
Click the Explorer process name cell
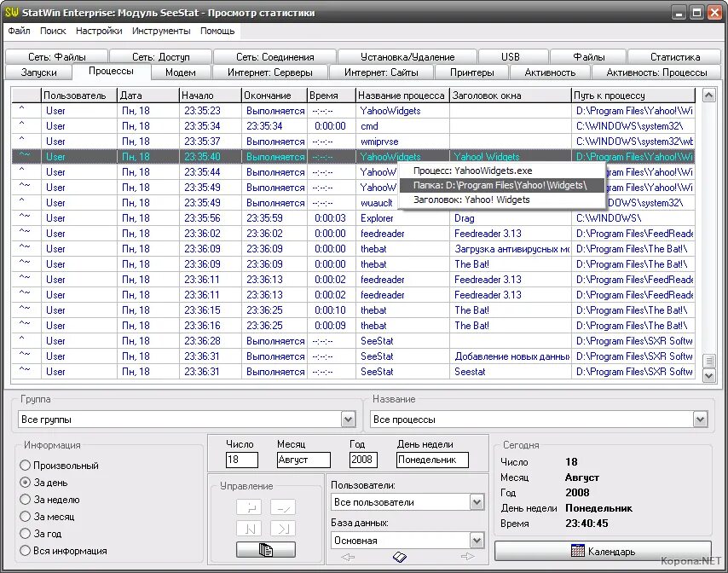[x=402, y=217]
